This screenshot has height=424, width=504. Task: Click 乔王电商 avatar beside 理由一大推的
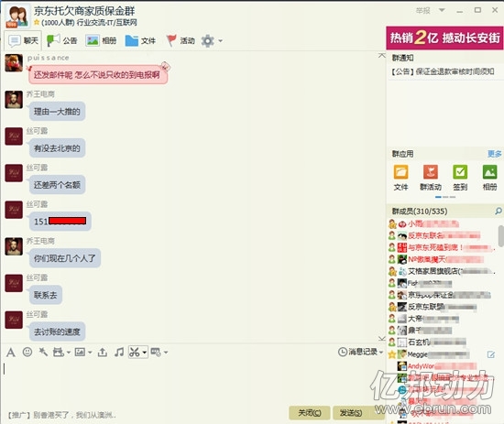(x=14, y=100)
